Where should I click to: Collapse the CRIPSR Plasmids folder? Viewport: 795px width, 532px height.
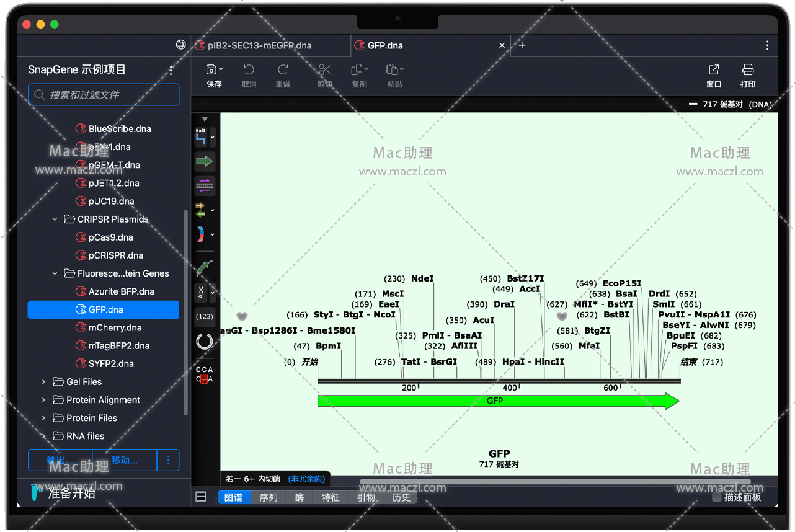(x=55, y=219)
